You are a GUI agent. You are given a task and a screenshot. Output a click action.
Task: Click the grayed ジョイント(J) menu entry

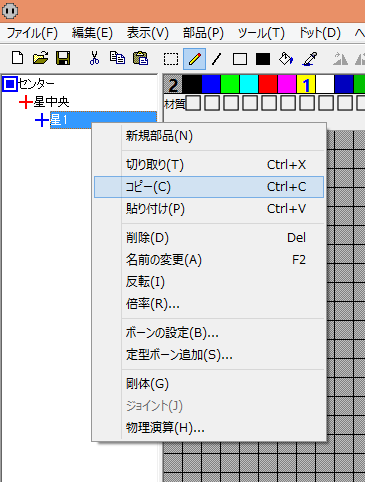(x=209, y=406)
